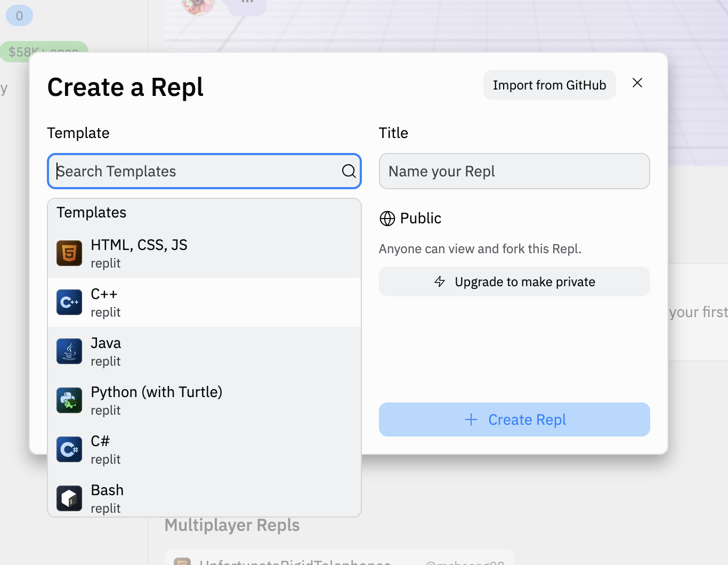Viewport: 728px width, 565px height.
Task: Click Upgrade to make private button
Action: click(x=514, y=281)
